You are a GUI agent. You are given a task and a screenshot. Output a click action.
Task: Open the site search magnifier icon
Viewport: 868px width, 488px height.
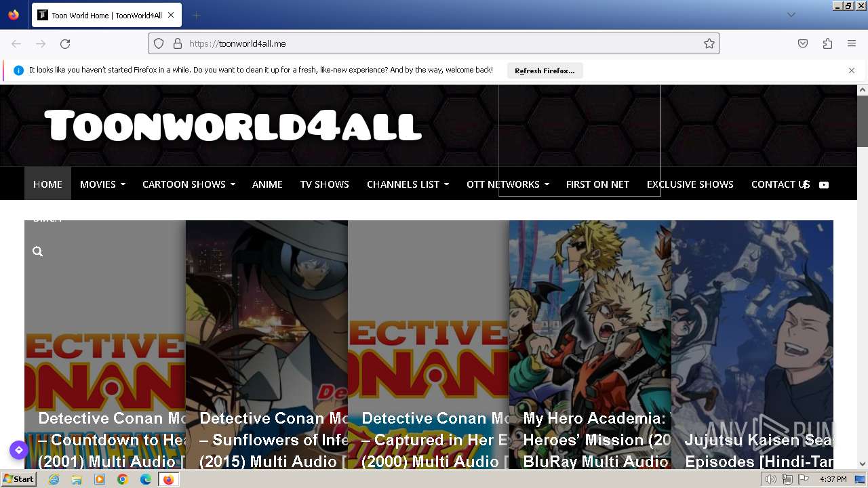click(38, 251)
